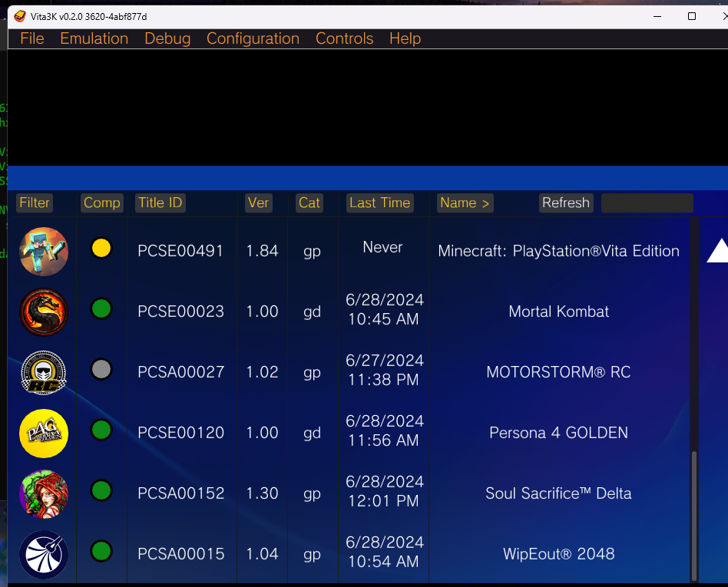
Task: Click MotorStorm RC's version 1.02
Action: pos(263,372)
